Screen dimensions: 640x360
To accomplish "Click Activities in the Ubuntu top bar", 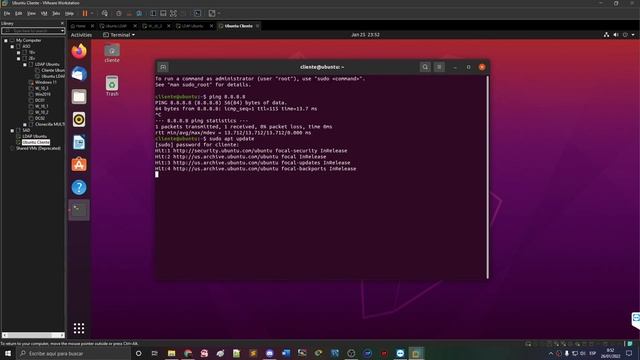I will tap(81, 35).
